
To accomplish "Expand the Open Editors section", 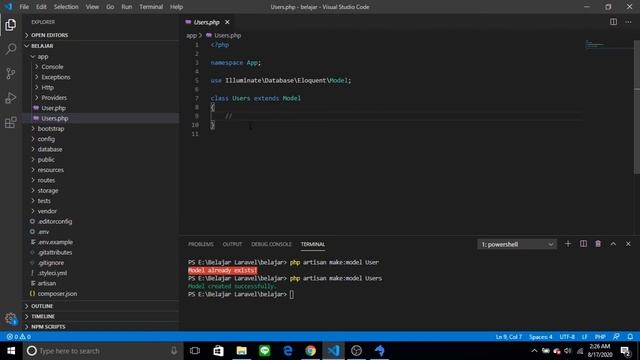I will [x=101, y=35].
